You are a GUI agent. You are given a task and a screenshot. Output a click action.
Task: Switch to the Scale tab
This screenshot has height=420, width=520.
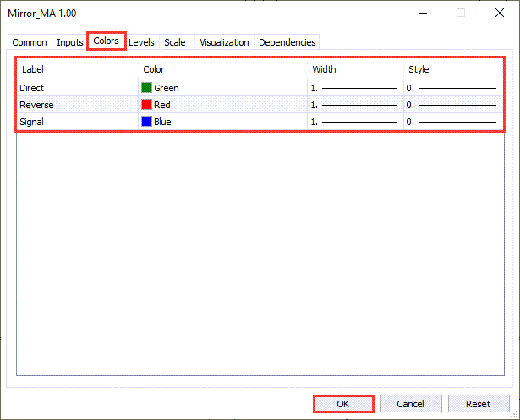pos(175,42)
